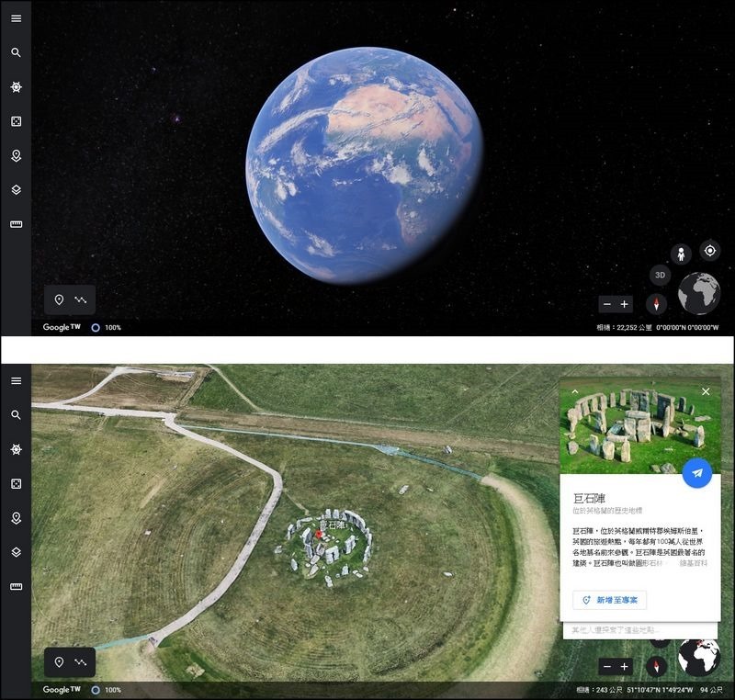This screenshot has height=700, width=735.
Task: Click the draw line tool in the Stonehenge view
Action: (81, 661)
